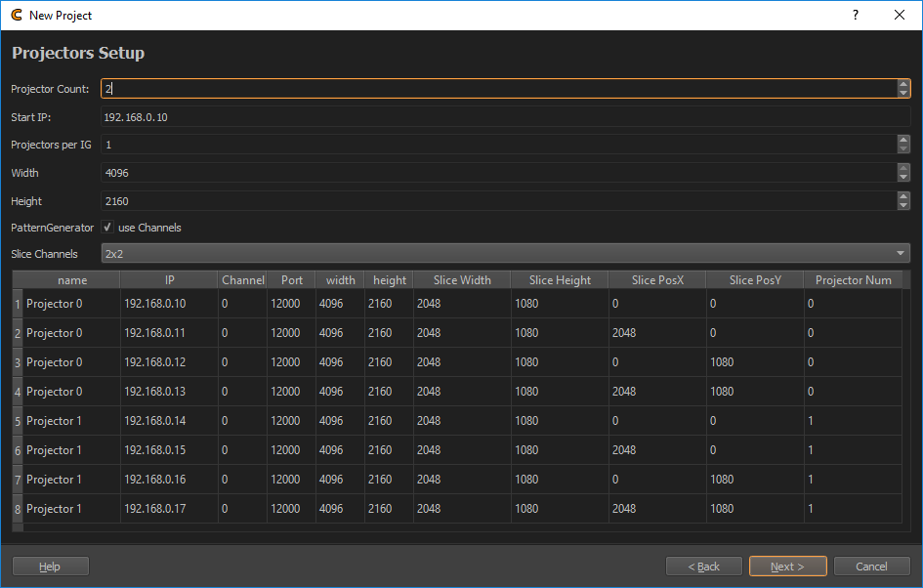Decrease Height value using down arrow
Screen dimensions: 923x588
click(x=903, y=205)
